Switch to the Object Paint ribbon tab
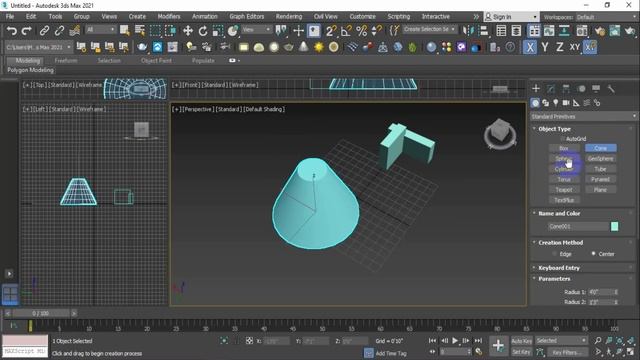Image resolution: width=640 pixels, height=360 pixels. (x=156, y=60)
